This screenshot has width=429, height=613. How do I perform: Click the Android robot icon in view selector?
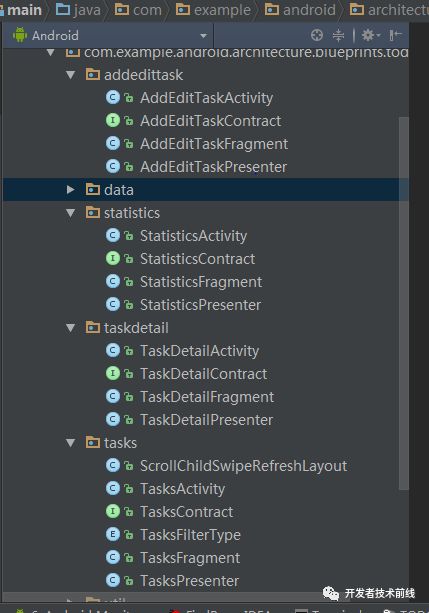pos(20,35)
